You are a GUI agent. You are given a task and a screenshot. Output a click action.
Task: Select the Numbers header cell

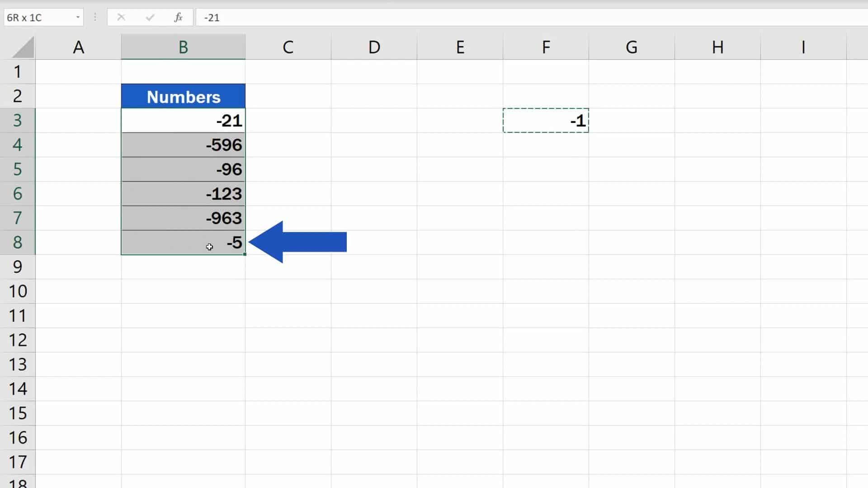pos(183,96)
